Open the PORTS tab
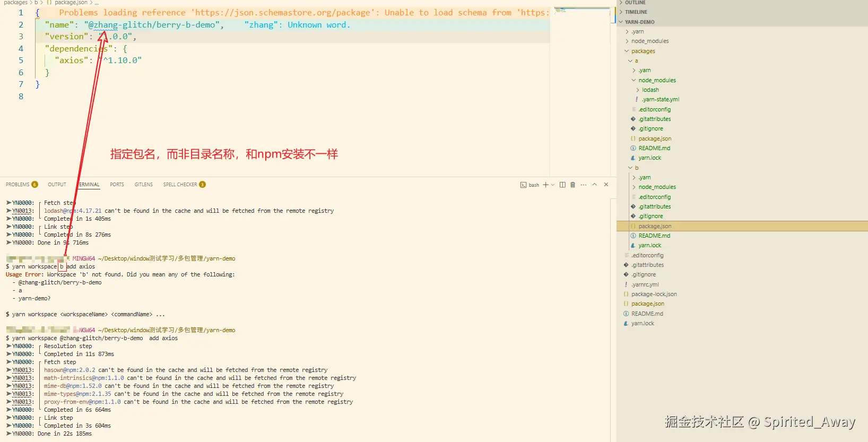Viewport: 868px width, 442px height. pos(117,185)
